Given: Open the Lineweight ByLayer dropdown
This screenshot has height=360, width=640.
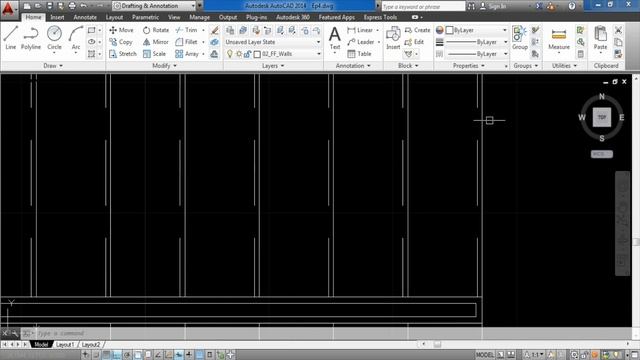Looking at the screenshot, I should point(476,42).
